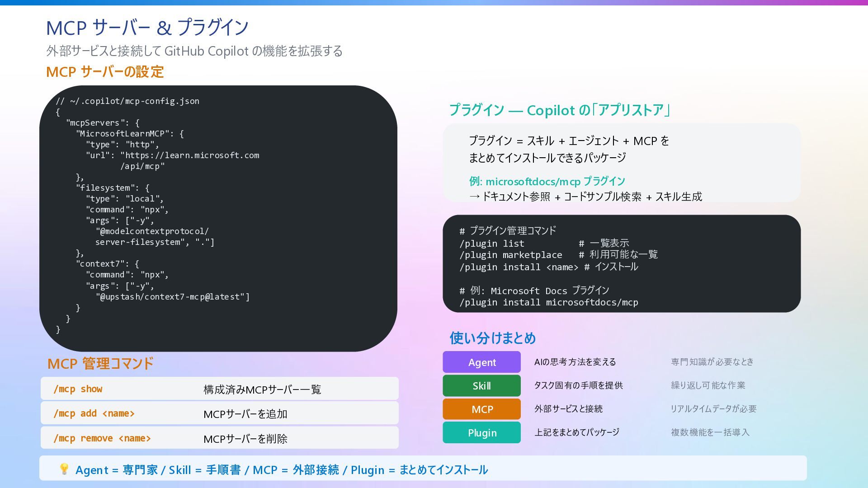Image resolution: width=868 pixels, height=488 pixels.
Task: Click the /plugin marketplace command line
Action: (x=511, y=255)
